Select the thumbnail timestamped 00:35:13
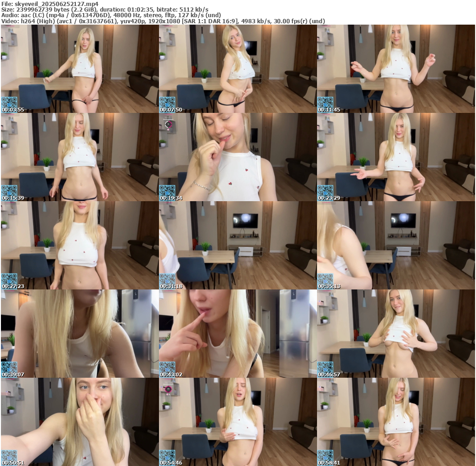Image resolution: width=476 pixels, height=466 pixels. tap(396, 245)
